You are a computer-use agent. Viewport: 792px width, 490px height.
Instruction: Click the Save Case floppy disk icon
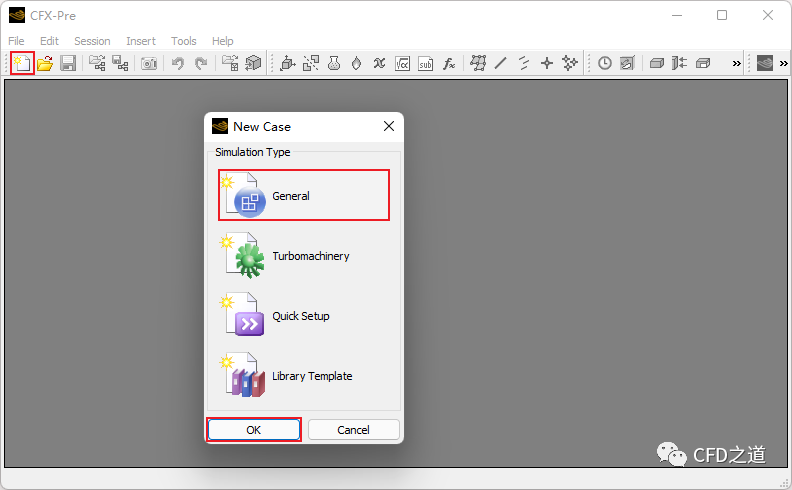point(68,63)
